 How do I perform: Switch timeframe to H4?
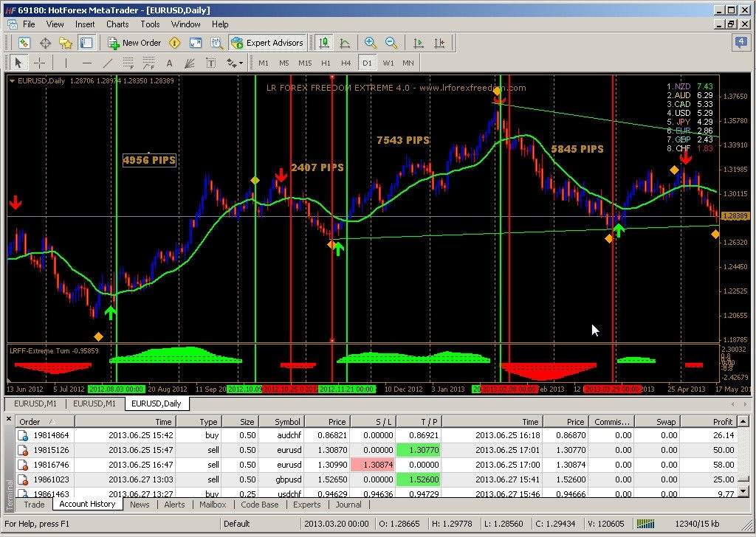(346, 63)
